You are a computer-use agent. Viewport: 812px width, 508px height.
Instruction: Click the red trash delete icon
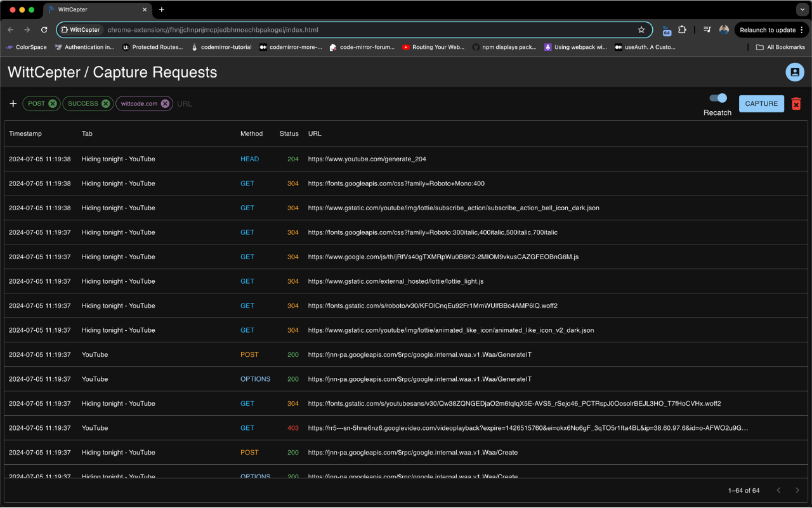[796, 104]
